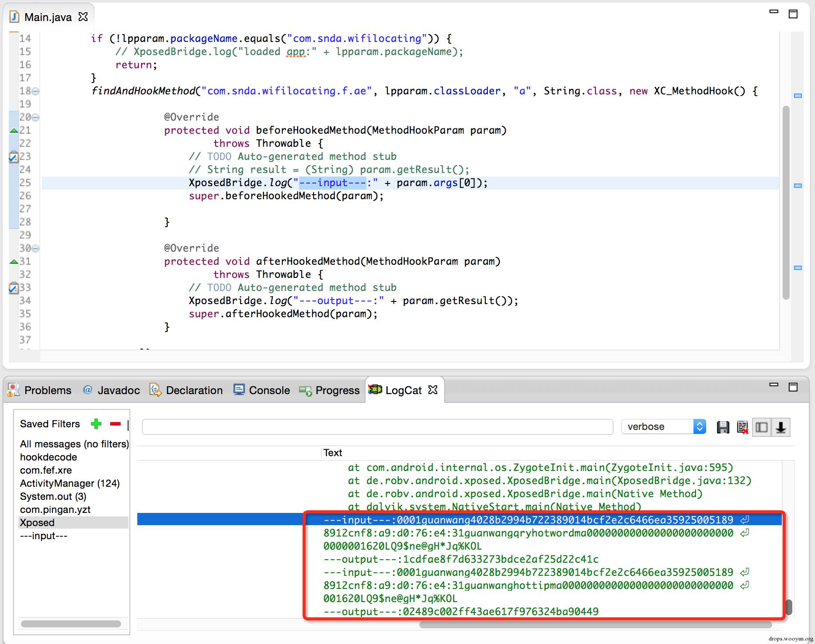Close the Main.java editor tab

(x=83, y=17)
